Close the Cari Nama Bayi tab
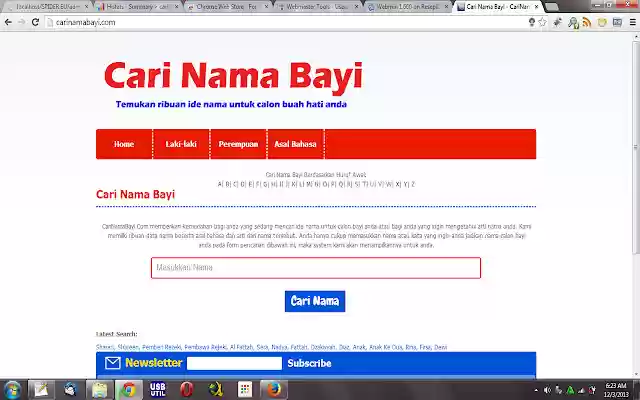The height and width of the screenshot is (400, 640). (x=536, y=7)
